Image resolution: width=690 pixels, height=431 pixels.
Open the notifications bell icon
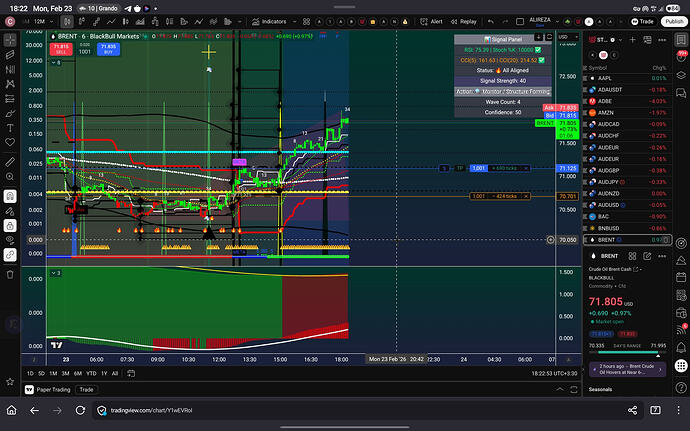coord(681,347)
